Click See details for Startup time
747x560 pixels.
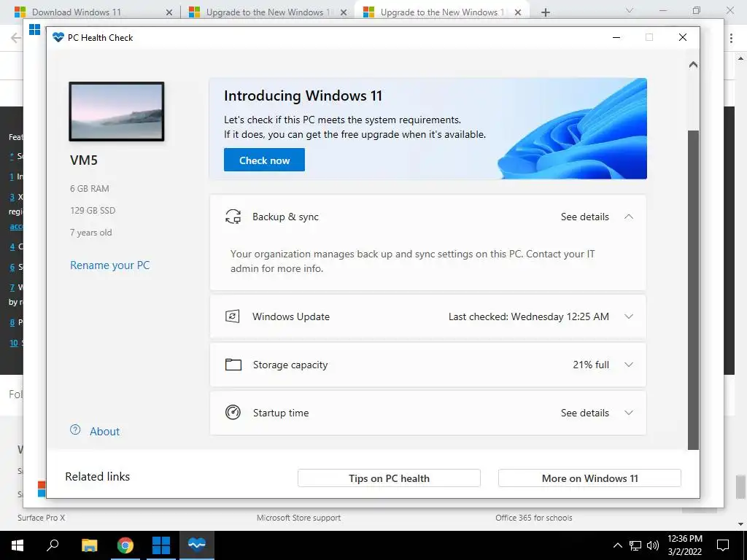584,413
